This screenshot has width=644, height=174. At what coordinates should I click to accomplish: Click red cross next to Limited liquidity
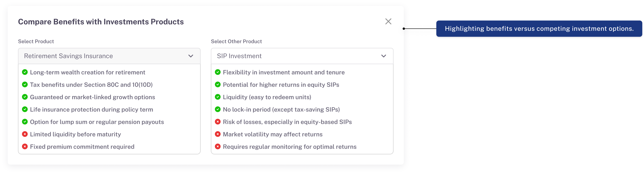tap(25, 134)
